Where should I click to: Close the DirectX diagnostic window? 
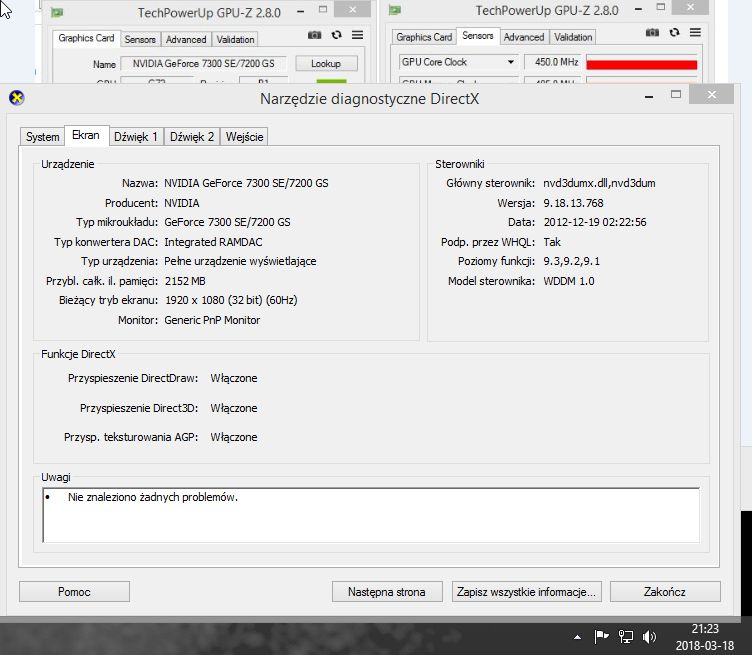click(x=712, y=94)
